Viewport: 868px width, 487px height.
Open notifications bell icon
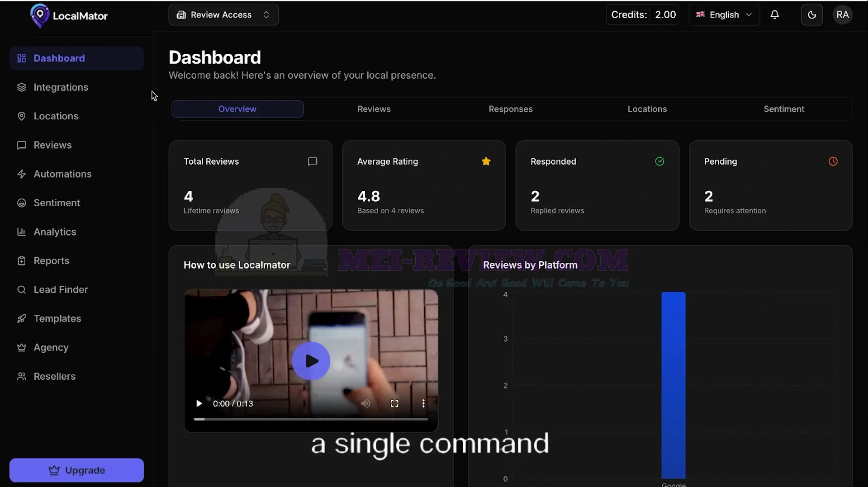[774, 15]
